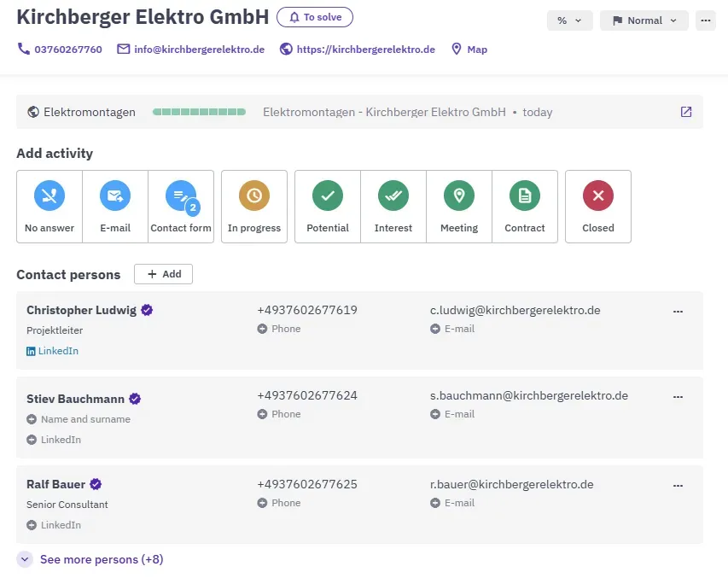Add another phone for Stiev Bauchmann

(279, 414)
